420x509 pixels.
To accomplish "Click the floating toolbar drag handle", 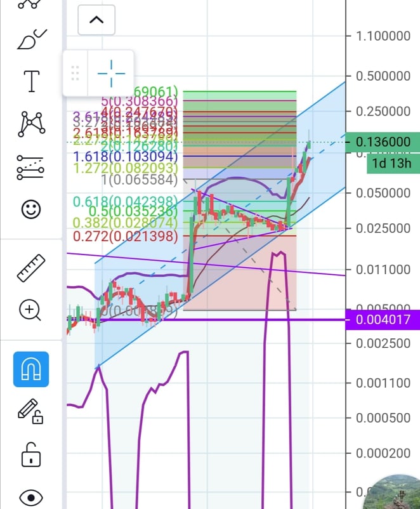I will (x=75, y=73).
